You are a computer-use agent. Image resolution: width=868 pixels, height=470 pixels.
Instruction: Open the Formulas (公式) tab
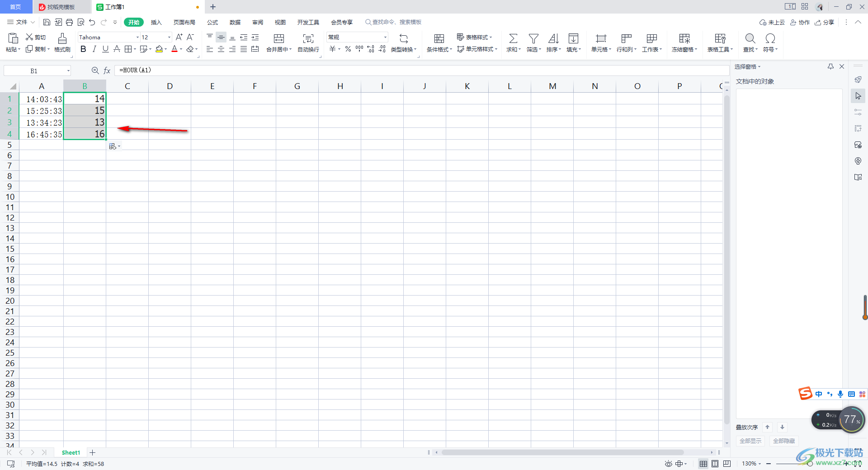pyautogui.click(x=212, y=22)
